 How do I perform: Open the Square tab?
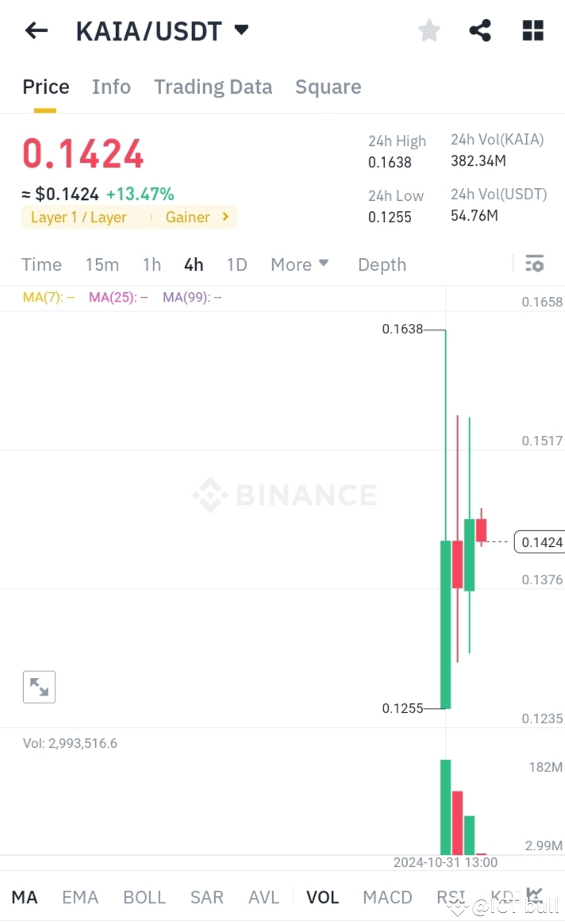[x=328, y=87]
